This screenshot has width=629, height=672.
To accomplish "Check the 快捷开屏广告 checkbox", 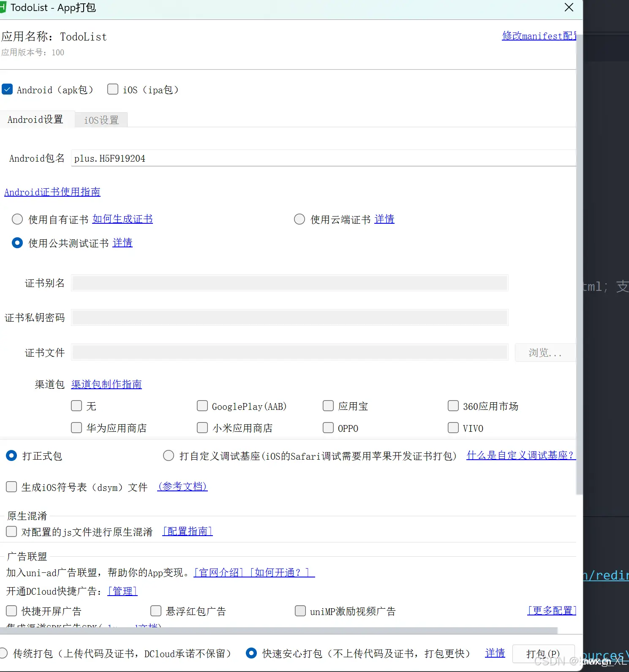I will 11,611.
